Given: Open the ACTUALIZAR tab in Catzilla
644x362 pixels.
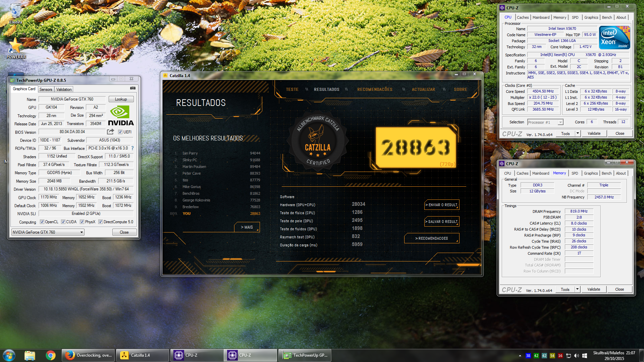Looking at the screenshot, I should (423, 89).
